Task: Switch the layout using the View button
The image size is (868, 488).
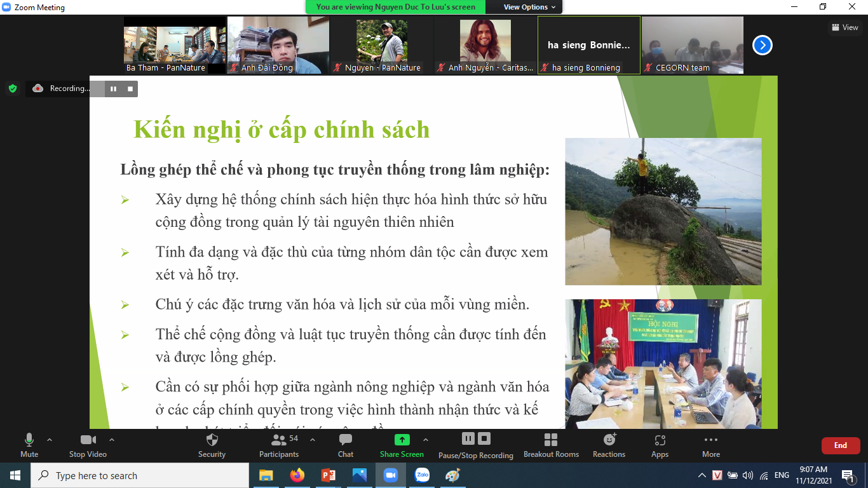Action: [844, 27]
